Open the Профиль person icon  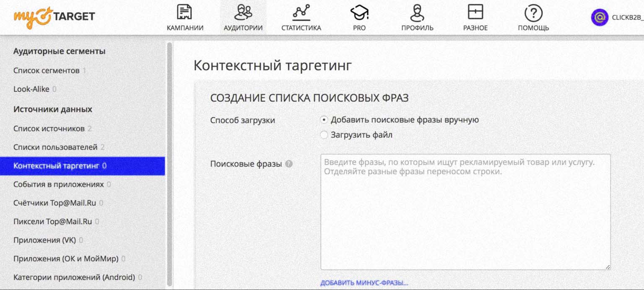coord(417,12)
